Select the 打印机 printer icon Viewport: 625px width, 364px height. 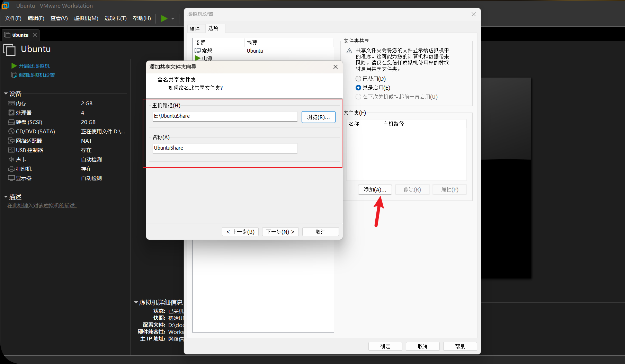[x=11, y=169]
